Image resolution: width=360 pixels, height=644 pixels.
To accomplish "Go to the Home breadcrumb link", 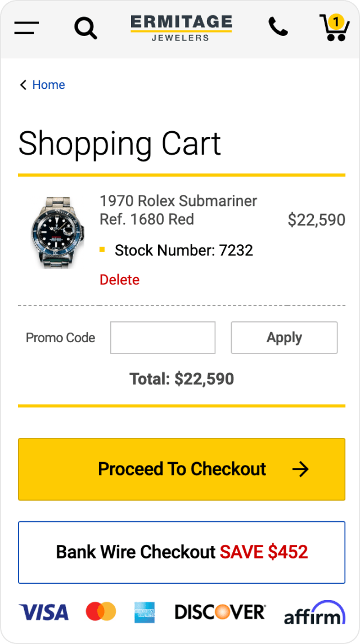I will coord(48,85).
